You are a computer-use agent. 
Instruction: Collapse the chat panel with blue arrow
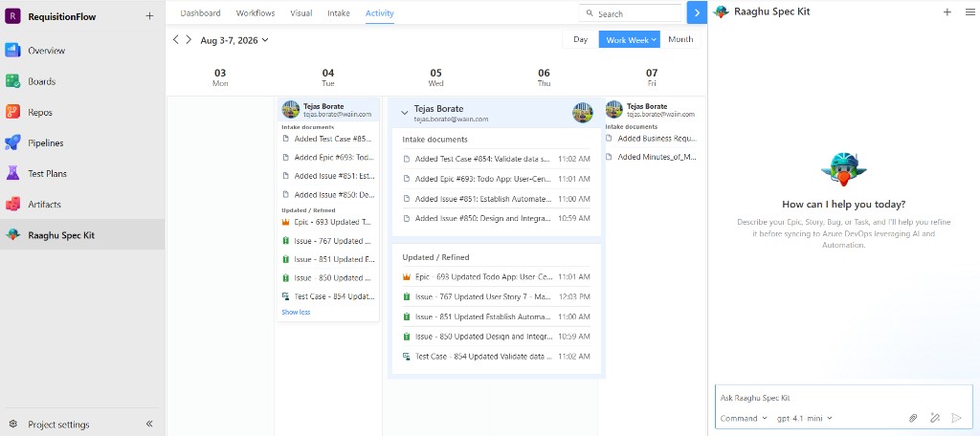(x=697, y=12)
